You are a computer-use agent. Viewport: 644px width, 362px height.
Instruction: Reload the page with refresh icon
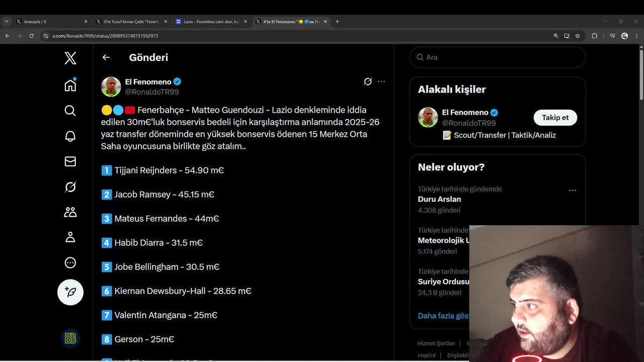pos(31,36)
